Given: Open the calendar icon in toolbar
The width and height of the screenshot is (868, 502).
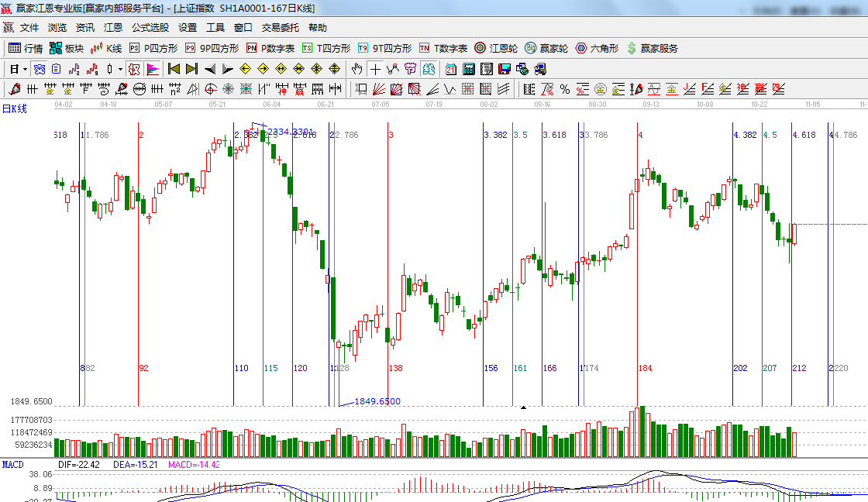Looking at the screenshot, I should tap(451, 69).
